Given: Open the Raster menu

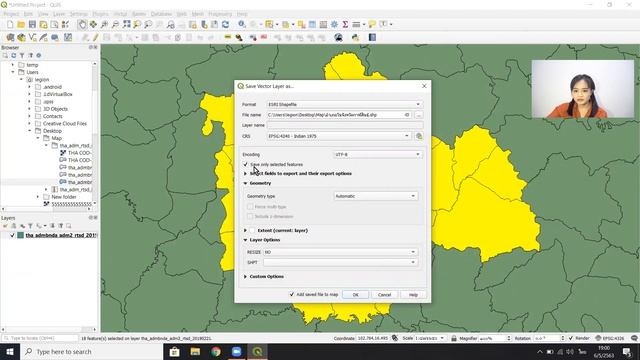Looking at the screenshot, I should tap(139, 14).
